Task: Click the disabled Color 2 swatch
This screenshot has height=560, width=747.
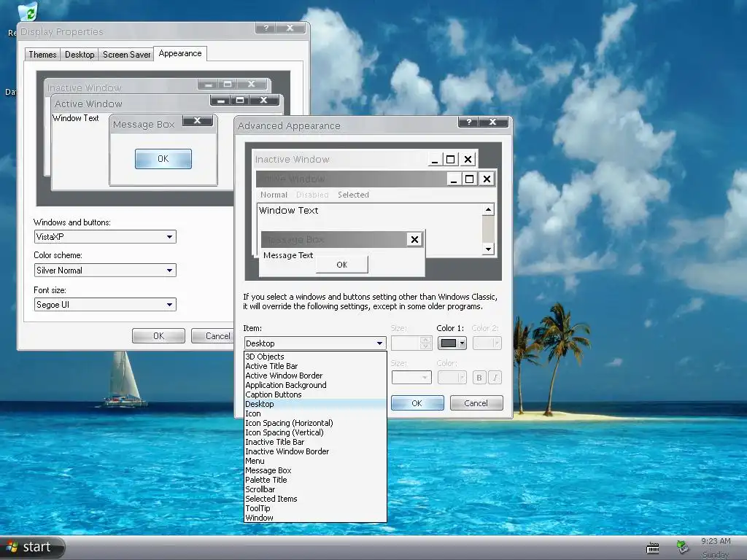Action: click(x=487, y=343)
